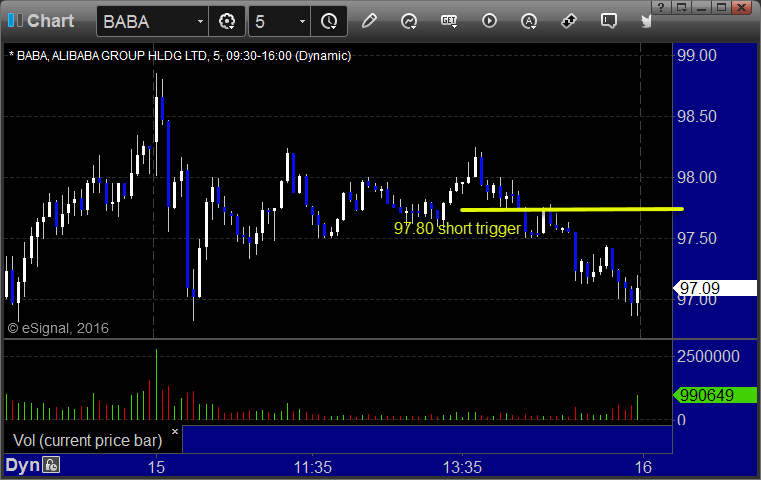Share chart via the Twitter bird icon

point(646,21)
